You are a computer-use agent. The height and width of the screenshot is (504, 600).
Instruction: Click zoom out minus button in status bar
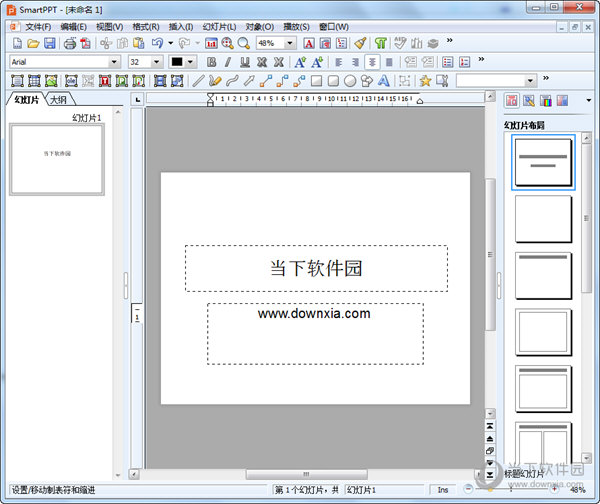tap(468, 489)
